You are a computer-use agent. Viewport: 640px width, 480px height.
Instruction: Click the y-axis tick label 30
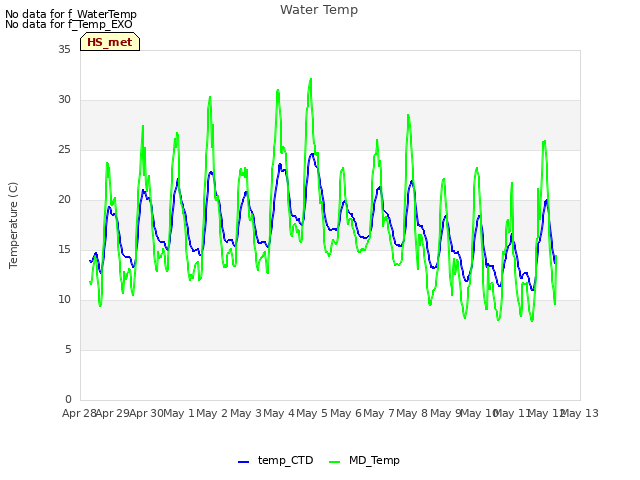pyautogui.click(x=64, y=100)
